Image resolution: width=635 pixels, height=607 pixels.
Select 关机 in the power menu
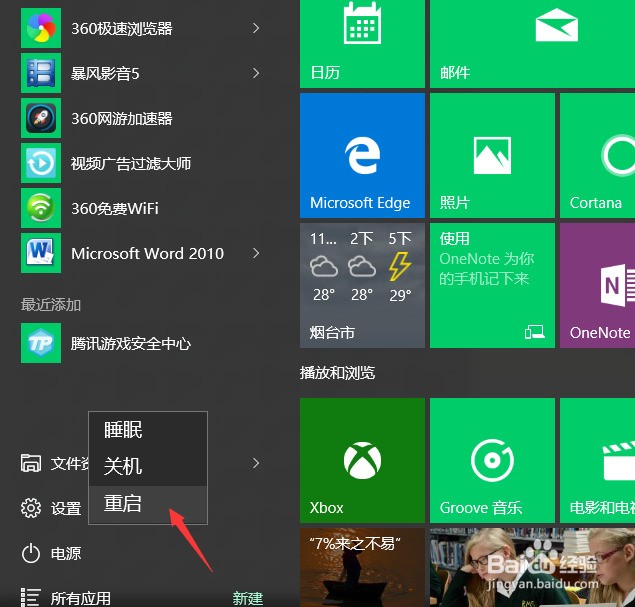[x=148, y=466]
